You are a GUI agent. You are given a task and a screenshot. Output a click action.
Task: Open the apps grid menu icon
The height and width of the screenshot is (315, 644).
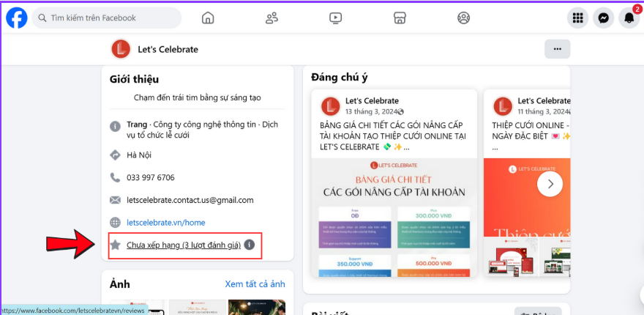578,18
